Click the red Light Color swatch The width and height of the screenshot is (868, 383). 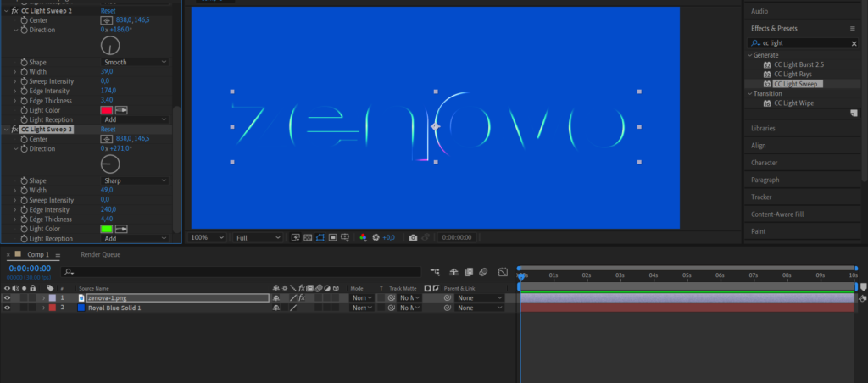pos(106,110)
